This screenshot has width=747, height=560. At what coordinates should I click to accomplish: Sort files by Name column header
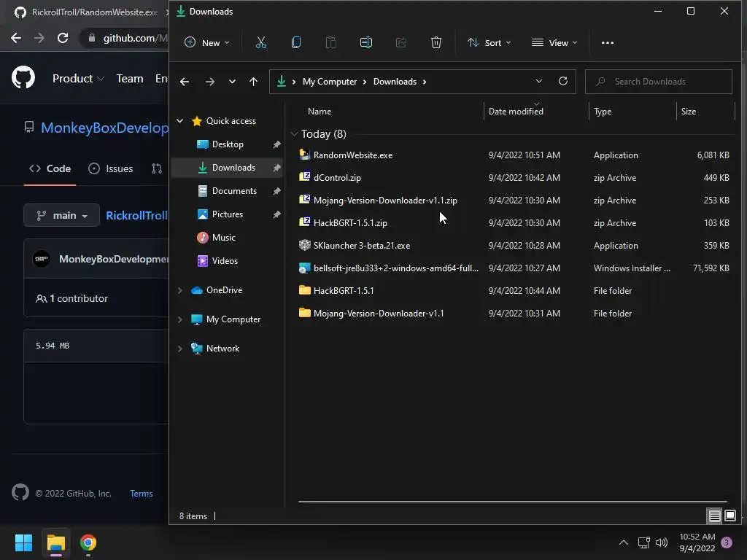pyautogui.click(x=320, y=112)
